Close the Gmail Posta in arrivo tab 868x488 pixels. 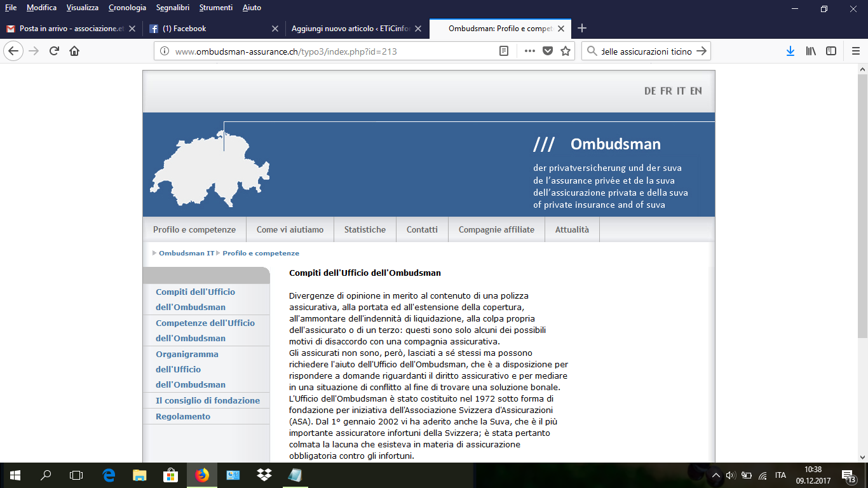pos(132,29)
